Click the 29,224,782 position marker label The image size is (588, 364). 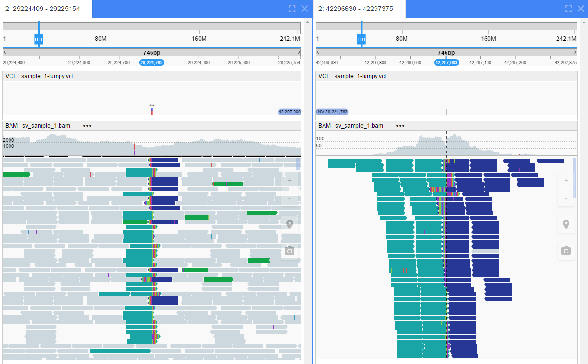click(x=152, y=62)
